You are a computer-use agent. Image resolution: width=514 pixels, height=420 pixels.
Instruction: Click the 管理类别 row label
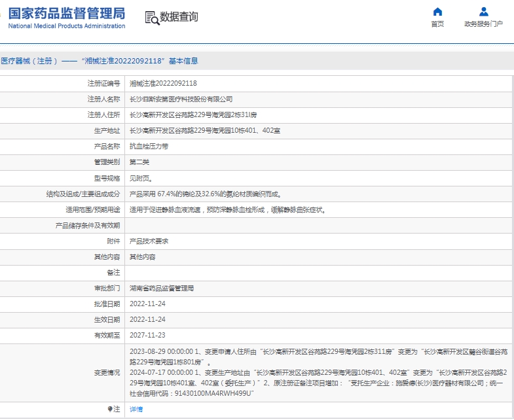107,162
